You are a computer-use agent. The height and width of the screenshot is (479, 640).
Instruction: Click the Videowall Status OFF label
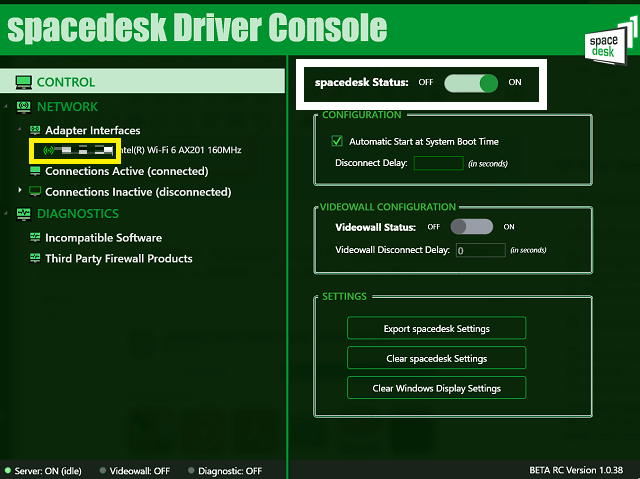click(x=433, y=227)
